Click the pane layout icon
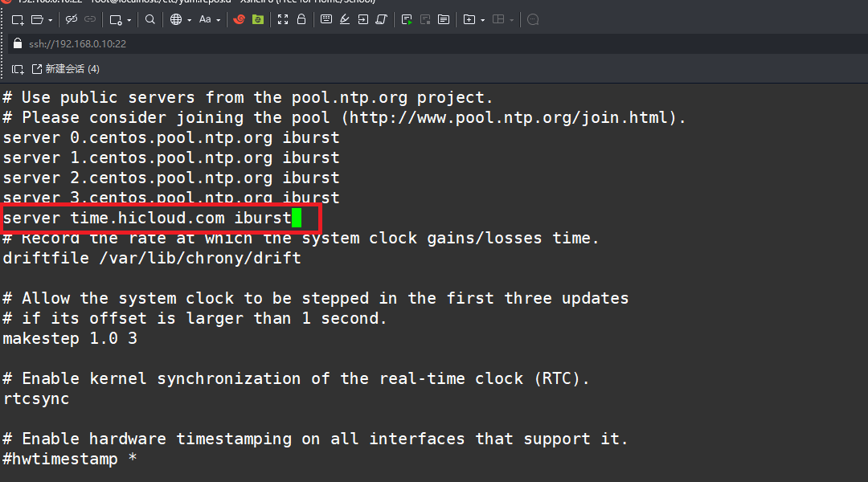This screenshot has width=868, height=482. click(498, 19)
